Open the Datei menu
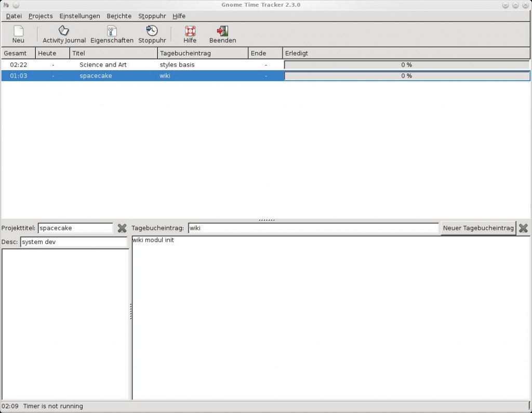 pyautogui.click(x=14, y=16)
